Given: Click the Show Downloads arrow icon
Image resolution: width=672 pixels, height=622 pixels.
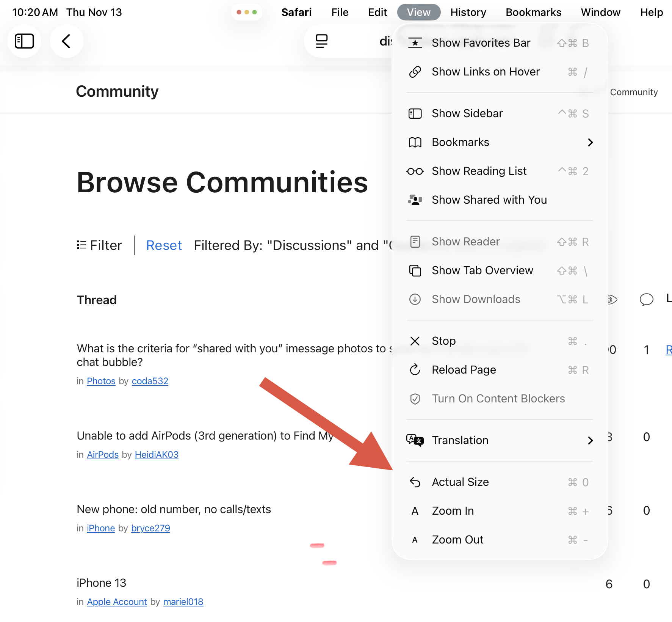Looking at the screenshot, I should tap(415, 299).
